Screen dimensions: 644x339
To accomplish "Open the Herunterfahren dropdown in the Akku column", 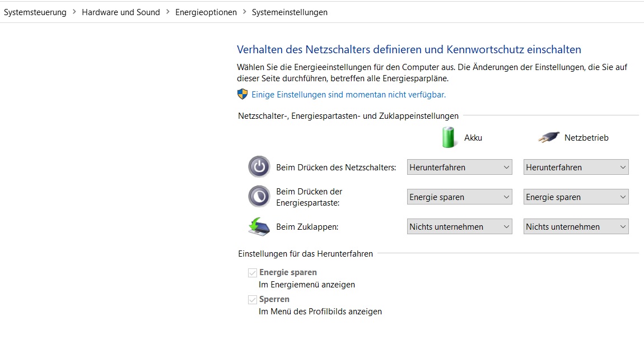I will (459, 166).
